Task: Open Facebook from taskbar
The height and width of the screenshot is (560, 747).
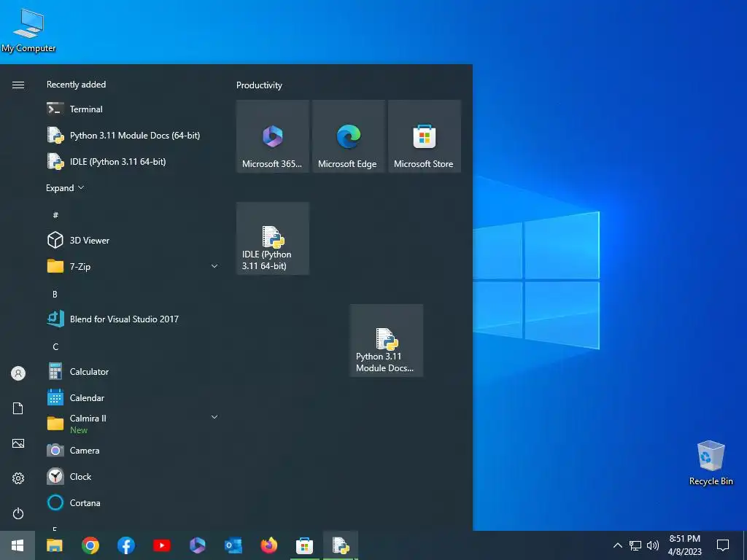Action: pos(125,545)
